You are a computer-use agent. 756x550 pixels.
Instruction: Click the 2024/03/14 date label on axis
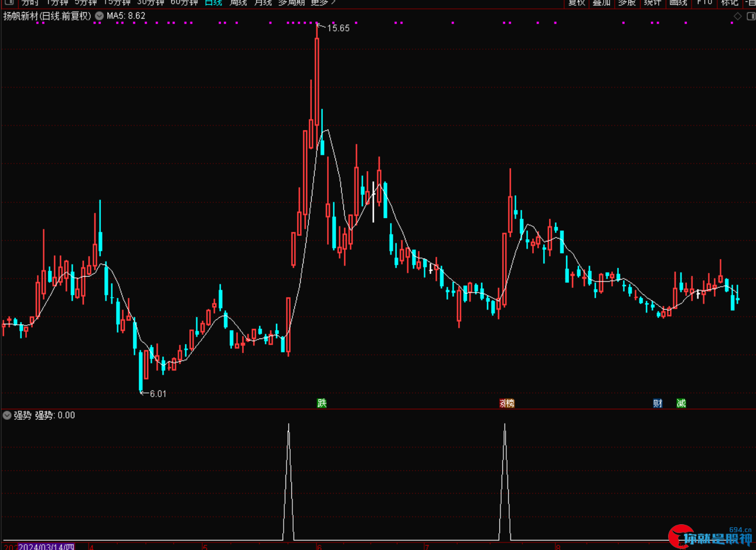pyautogui.click(x=46, y=546)
